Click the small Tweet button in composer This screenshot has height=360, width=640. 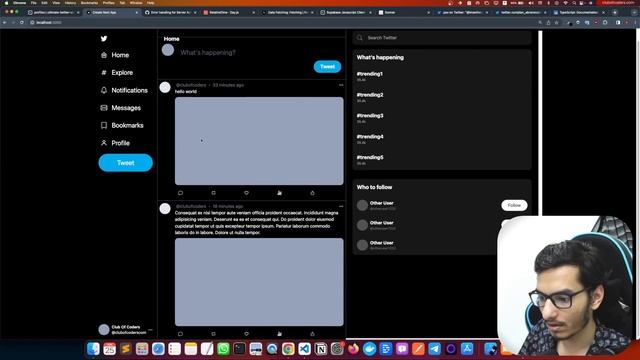(327, 67)
